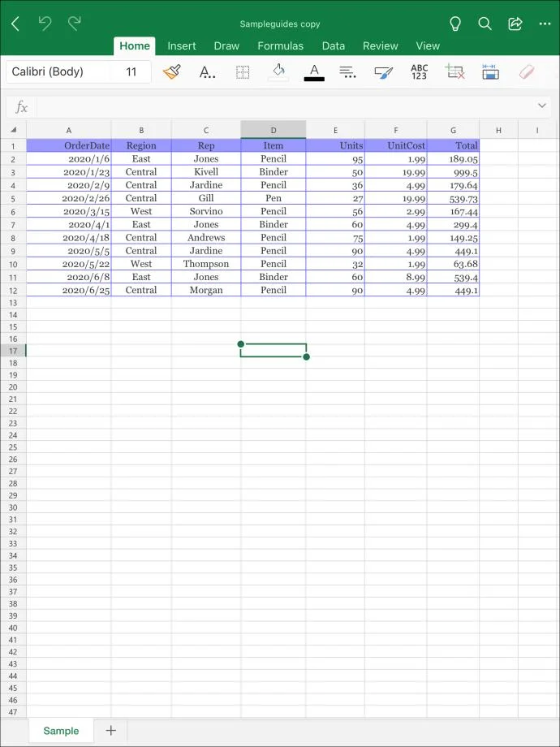The height and width of the screenshot is (747, 560).
Task: Open the column width cell size icon
Action: tap(490, 72)
